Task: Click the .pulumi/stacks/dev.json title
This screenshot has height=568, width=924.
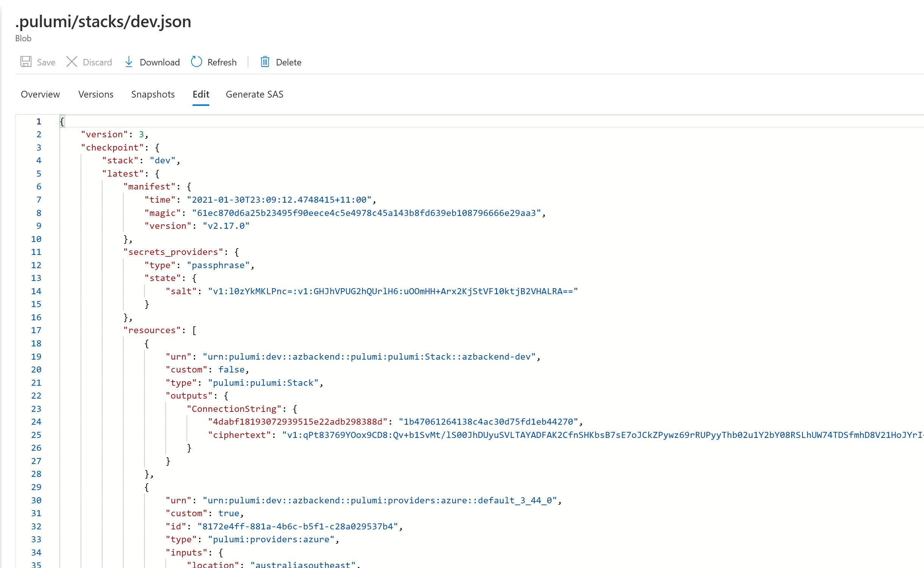Action: (x=103, y=22)
